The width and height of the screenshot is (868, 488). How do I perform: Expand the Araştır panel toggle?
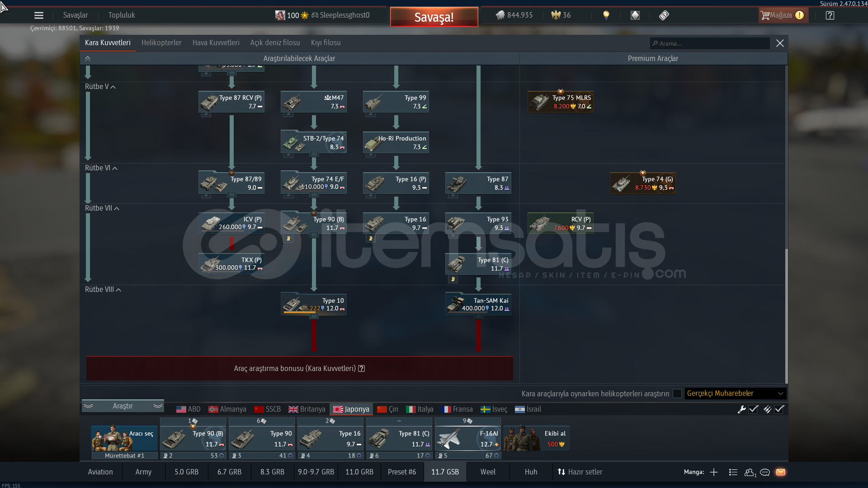123,406
